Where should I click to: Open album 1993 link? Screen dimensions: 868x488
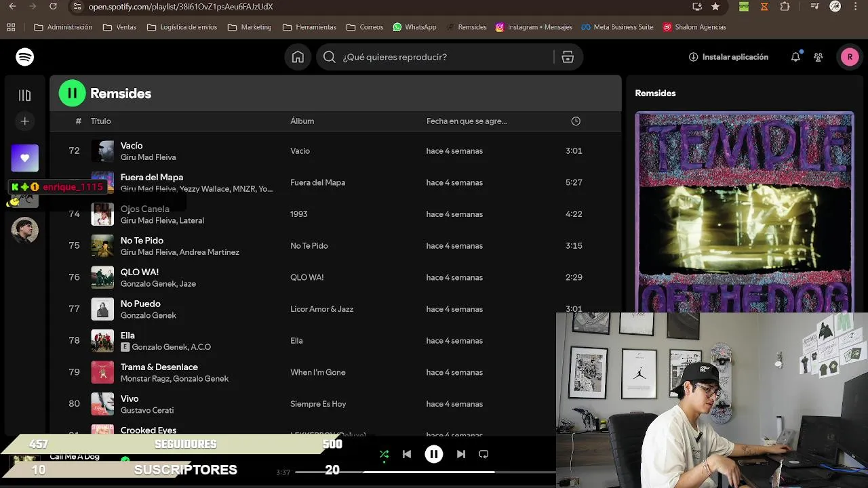tap(299, 213)
